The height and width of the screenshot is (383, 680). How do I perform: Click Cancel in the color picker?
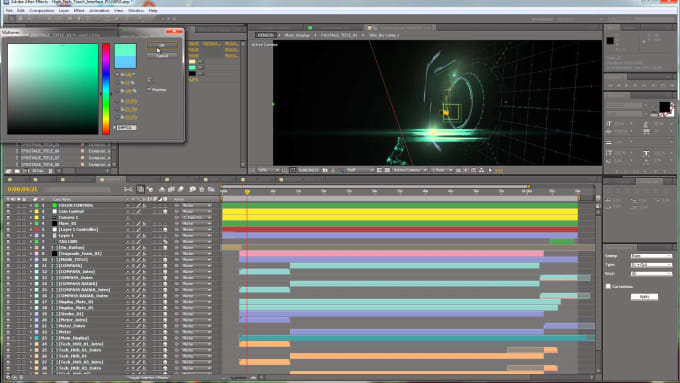(162, 56)
